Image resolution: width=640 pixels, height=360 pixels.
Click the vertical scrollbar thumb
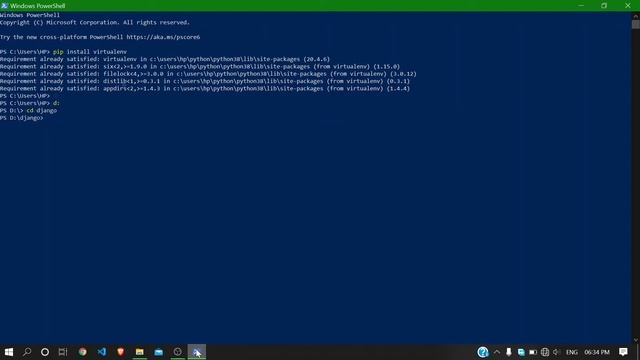[x=636, y=24]
